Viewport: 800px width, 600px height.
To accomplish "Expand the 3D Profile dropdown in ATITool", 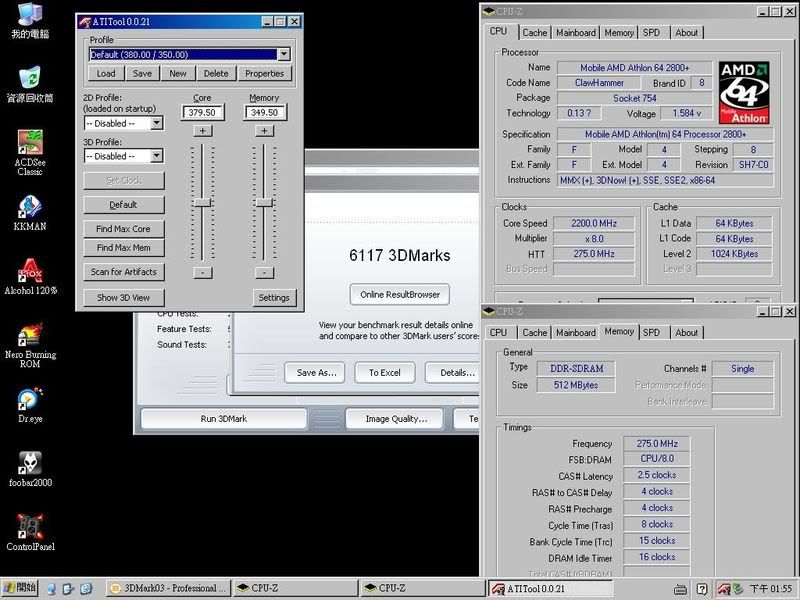I will (157, 156).
